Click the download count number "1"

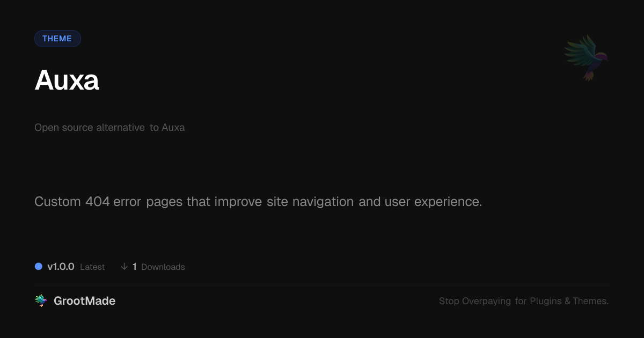135,267
